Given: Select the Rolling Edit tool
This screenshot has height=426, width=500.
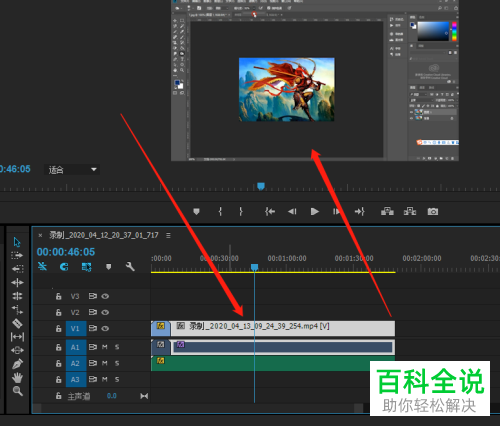Looking at the screenshot, I should pos(17,296).
